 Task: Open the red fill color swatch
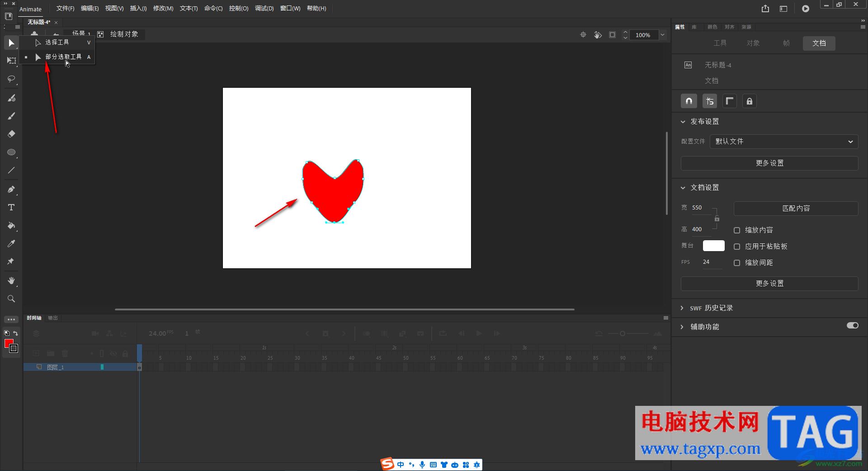8,342
